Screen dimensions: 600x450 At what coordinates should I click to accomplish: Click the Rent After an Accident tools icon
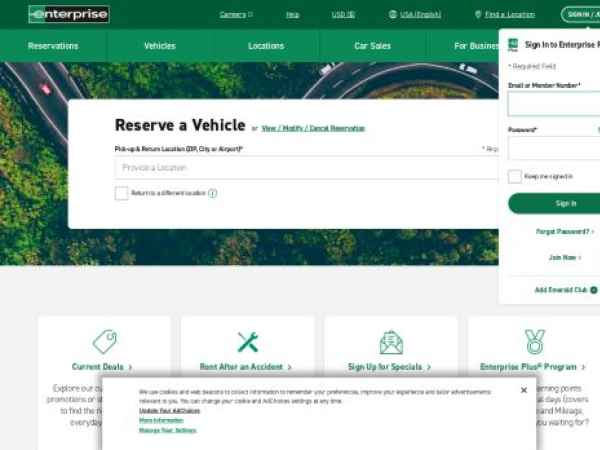[248, 342]
